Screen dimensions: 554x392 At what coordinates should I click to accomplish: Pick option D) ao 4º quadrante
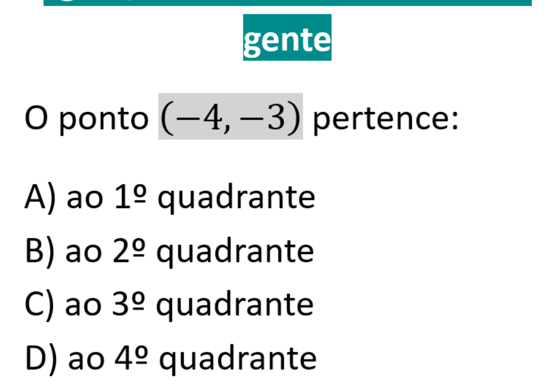pyautogui.click(x=170, y=358)
